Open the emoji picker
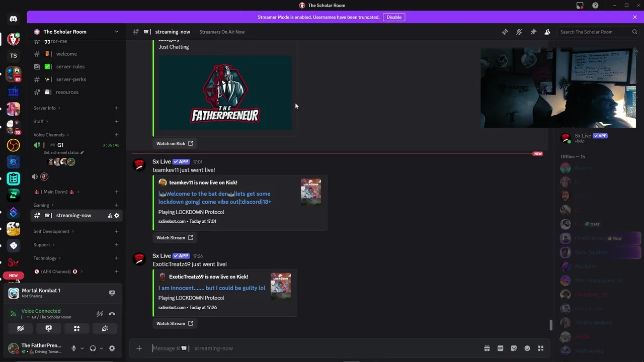Image resolution: width=644 pixels, height=362 pixels. [x=527, y=348]
